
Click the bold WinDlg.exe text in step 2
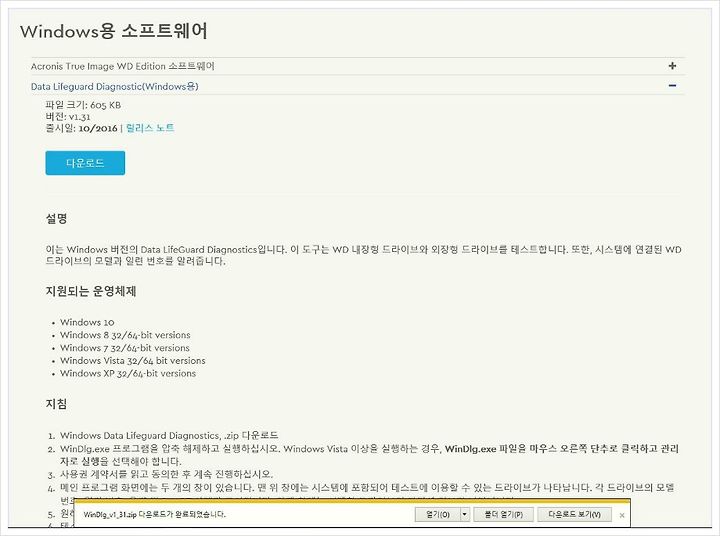coord(471,449)
